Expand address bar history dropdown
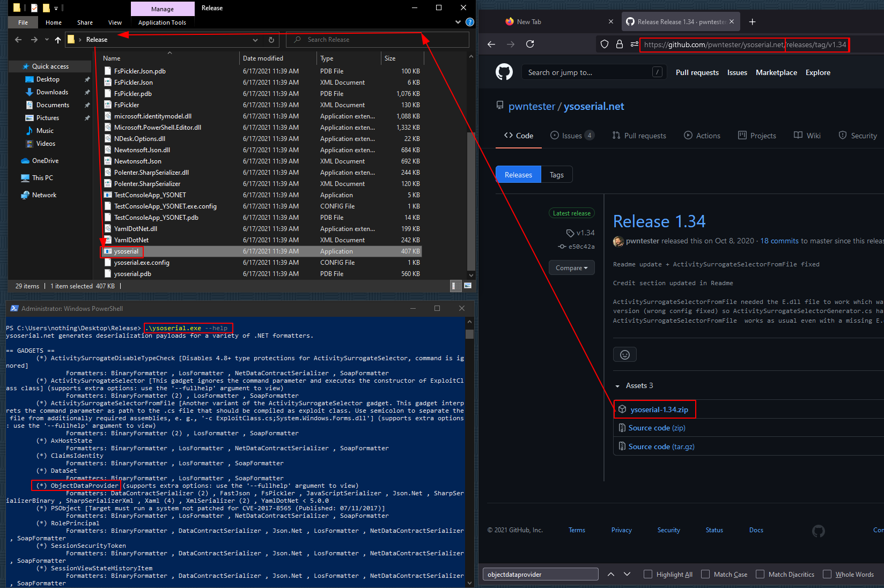 (x=255, y=40)
